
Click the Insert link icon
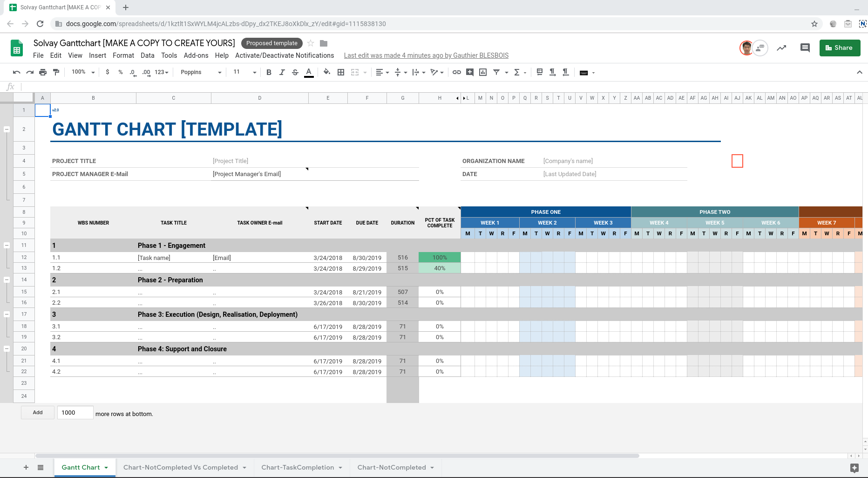coord(457,72)
